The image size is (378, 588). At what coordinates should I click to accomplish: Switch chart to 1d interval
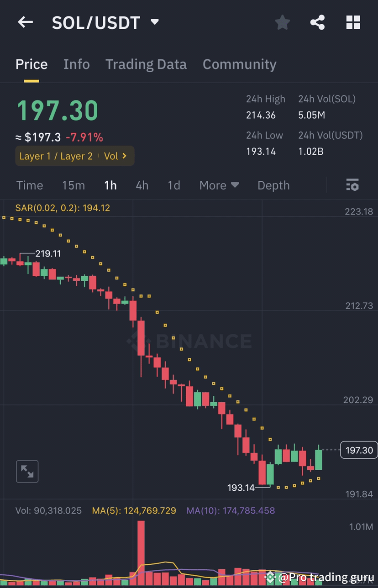pyautogui.click(x=173, y=185)
